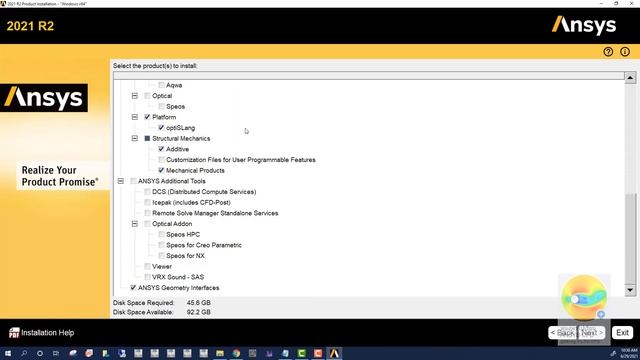Viewport: 640px width, 360px height.
Task: Enable DCS (Distributed Compute Services) checkbox
Action: (x=147, y=191)
